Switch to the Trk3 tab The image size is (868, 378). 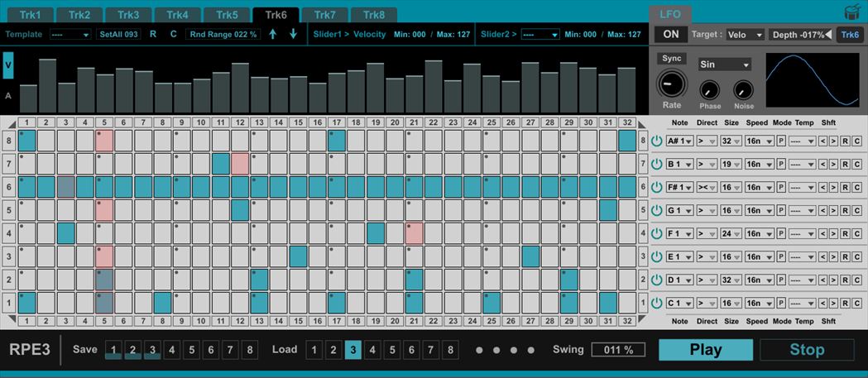(128, 15)
